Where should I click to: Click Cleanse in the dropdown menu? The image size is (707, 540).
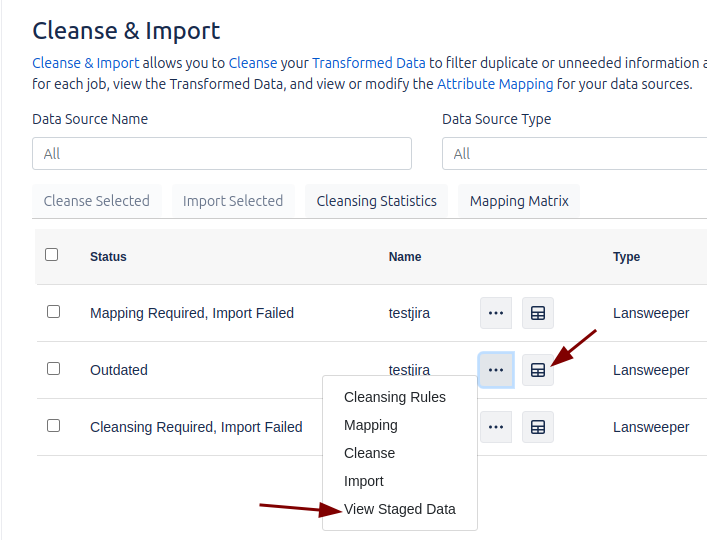370,453
